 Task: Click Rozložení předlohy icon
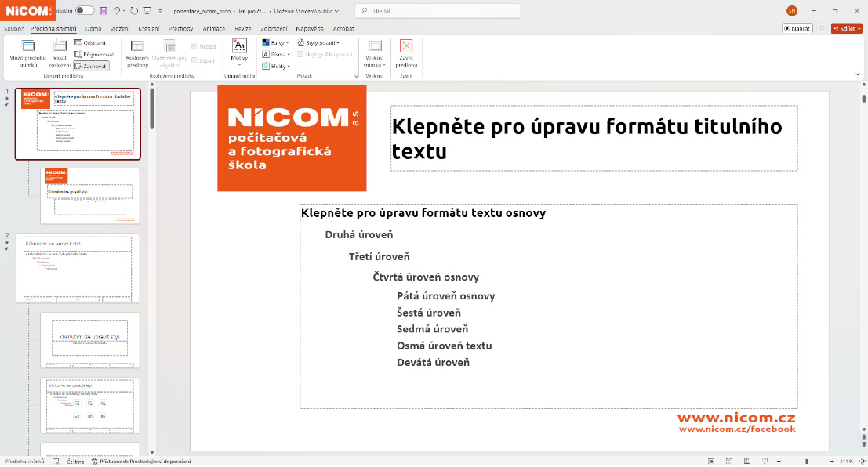[137, 46]
